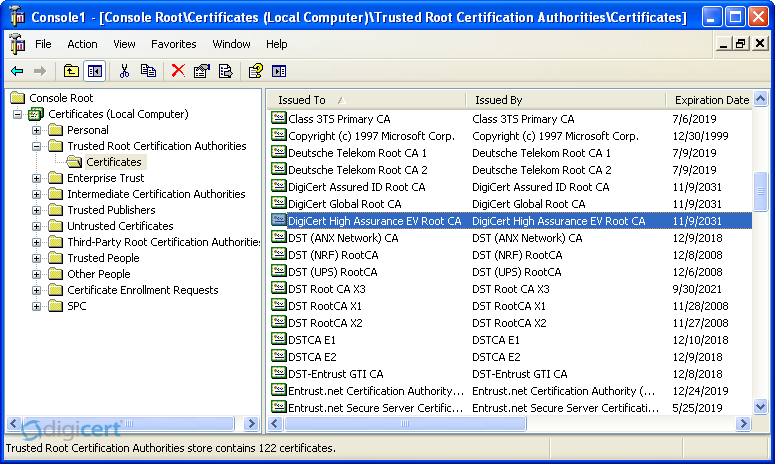This screenshot has height=464, width=775.
Task: Expand the Enterprise Trust tree node
Action: point(37,178)
